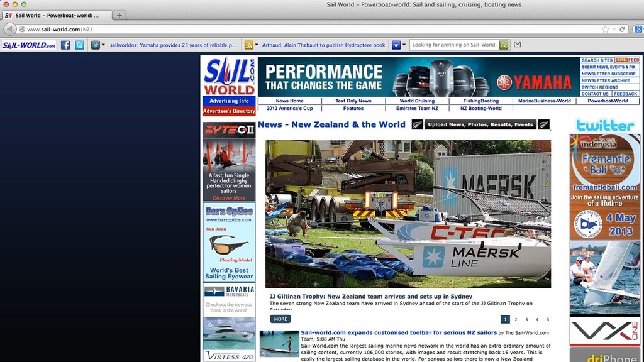Open JJ Giltinan Trophy headline link
This screenshot has width=644, height=362.
click(371, 297)
